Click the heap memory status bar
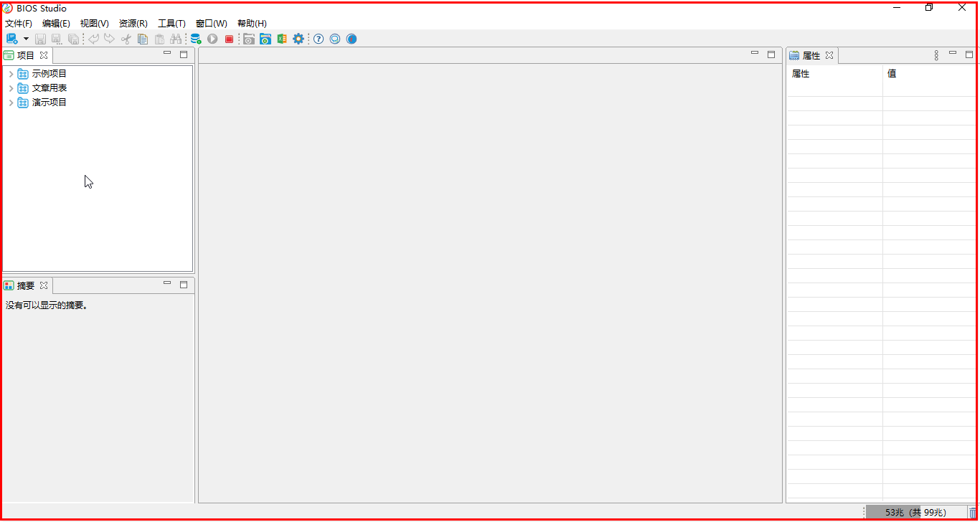 click(915, 513)
